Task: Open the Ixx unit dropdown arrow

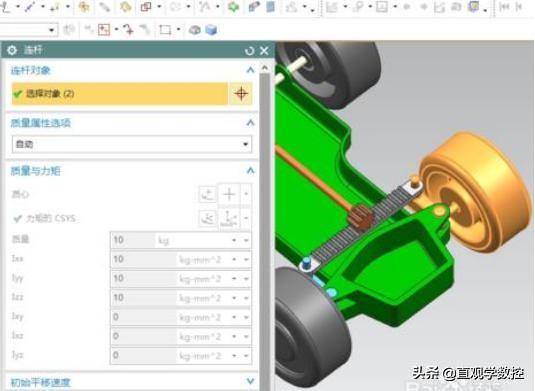Action: click(x=234, y=260)
